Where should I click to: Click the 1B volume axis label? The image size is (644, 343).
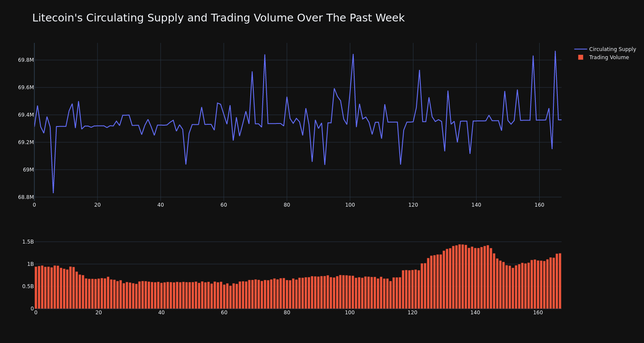[30, 264]
